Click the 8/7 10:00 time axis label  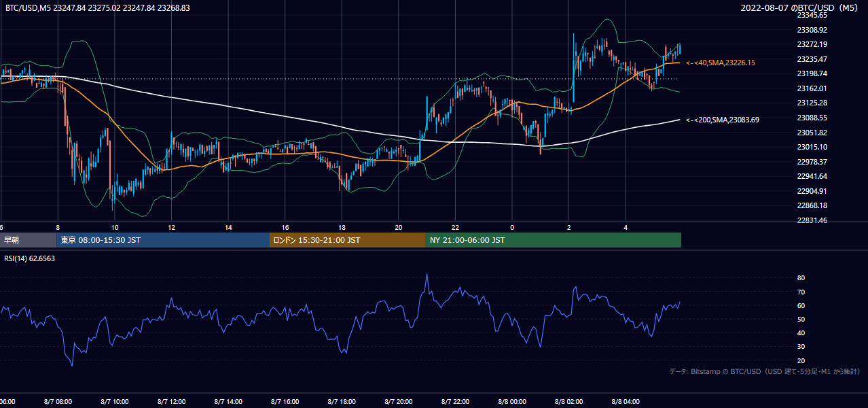coord(115,402)
